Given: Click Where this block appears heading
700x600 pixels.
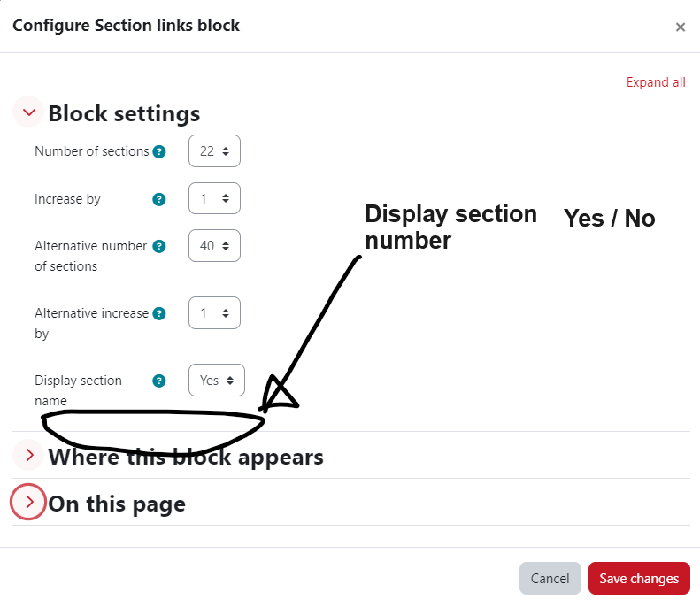Looking at the screenshot, I should coord(186,457).
